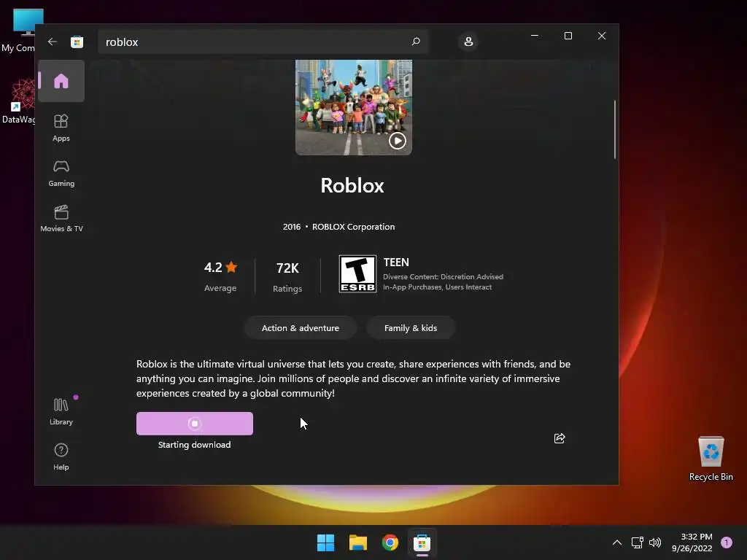This screenshot has height=560, width=747.
Task: Open the Action & adventure category
Action: (x=300, y=328)
